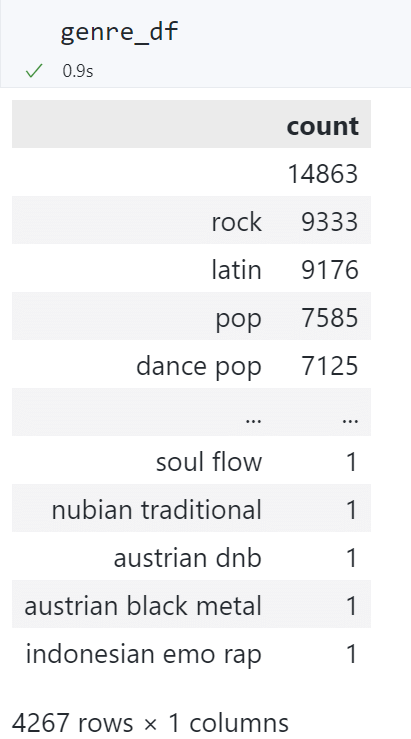Select the pop row index label

click(x=238, y=319)
